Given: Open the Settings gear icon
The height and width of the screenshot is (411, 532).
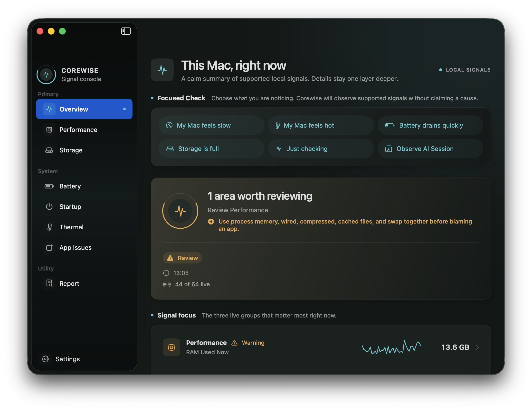Looking at the screenshot, I should (x=45, y=359).
